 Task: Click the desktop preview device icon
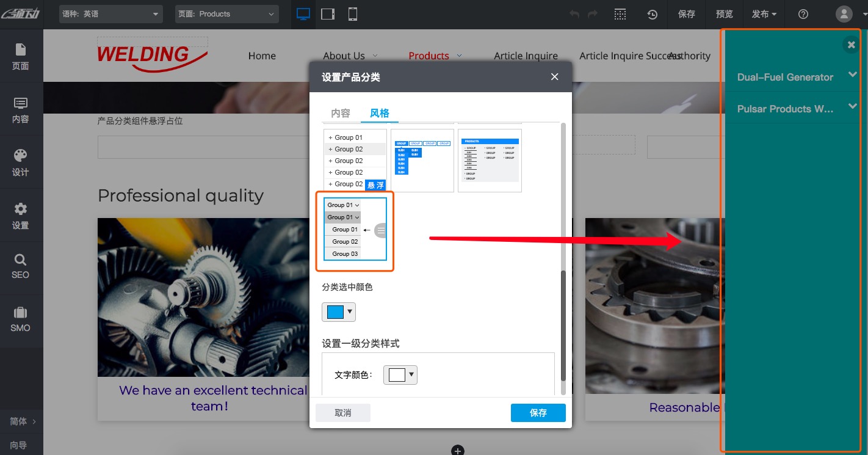pyautogui.click(x=303, y=13)
